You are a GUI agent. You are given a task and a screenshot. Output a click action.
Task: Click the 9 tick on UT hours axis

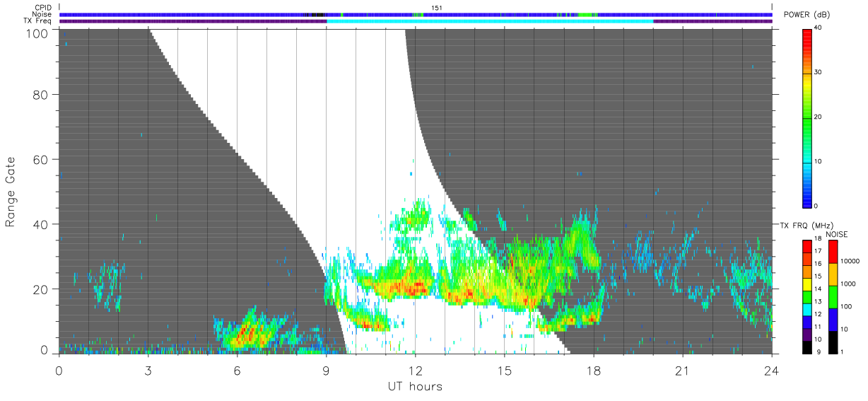pyautogui.click(x=326, y=371)
